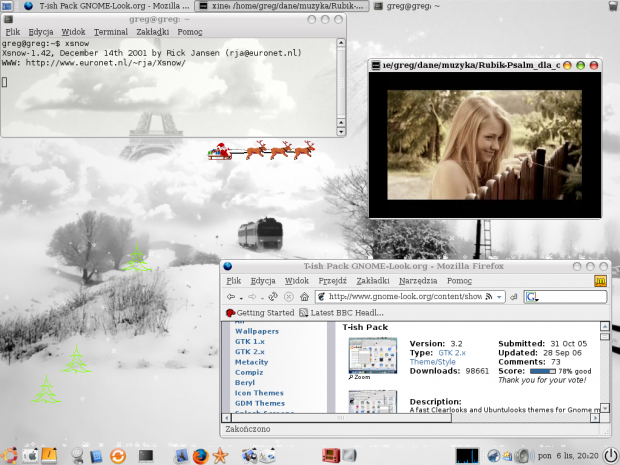Launch Firefox from bottom dock
620x465 pixels.
[x=200, y=456]
